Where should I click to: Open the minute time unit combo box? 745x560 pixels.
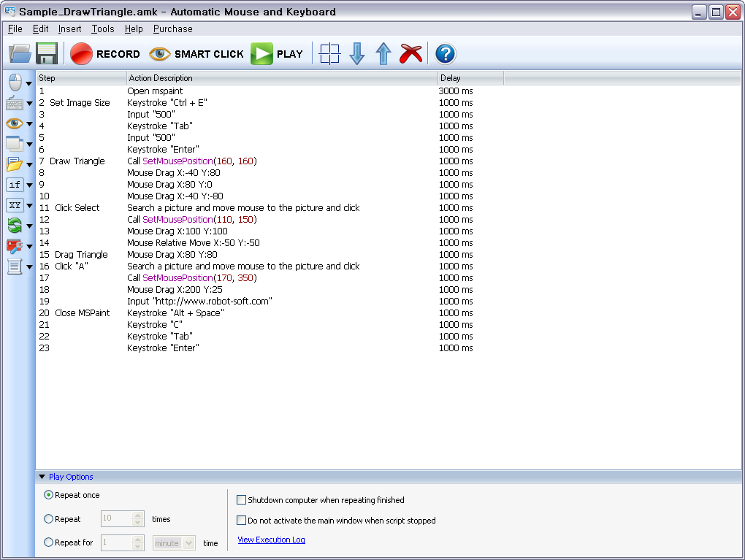(x=174, y=543)
